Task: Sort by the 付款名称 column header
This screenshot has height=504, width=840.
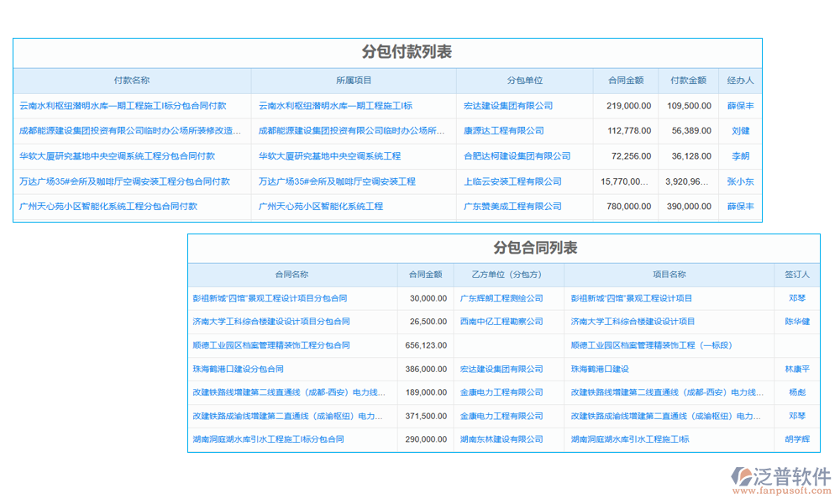Action: [132, 81]
